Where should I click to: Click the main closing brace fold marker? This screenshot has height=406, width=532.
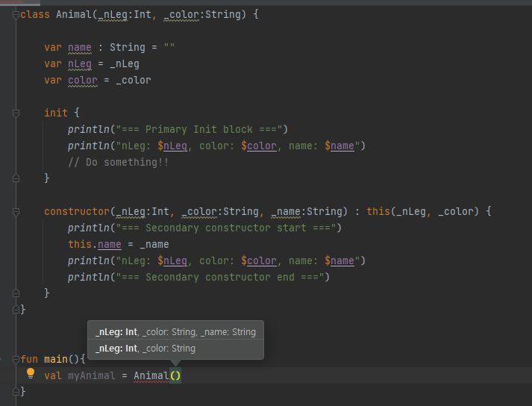pos(16,391)
